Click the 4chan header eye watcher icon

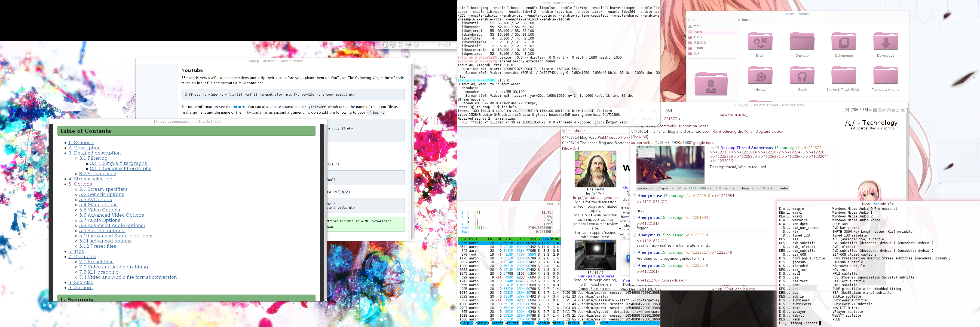coord(884,110)
